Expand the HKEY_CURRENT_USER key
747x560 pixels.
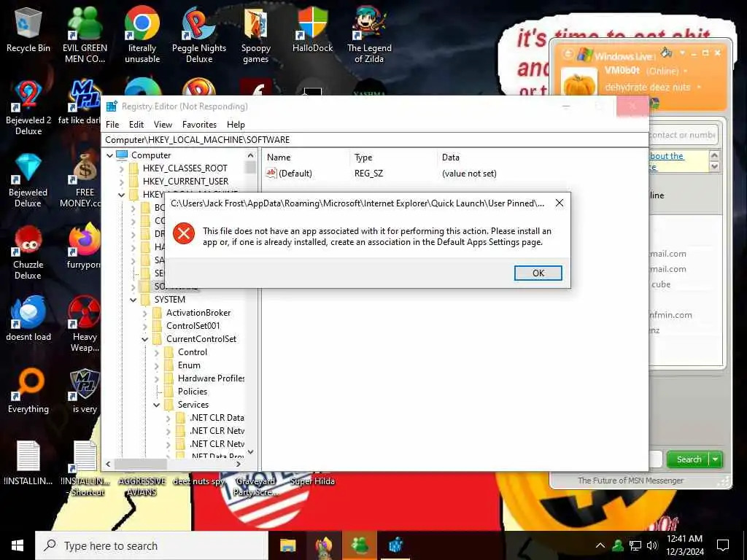click(x=122, y=182)
